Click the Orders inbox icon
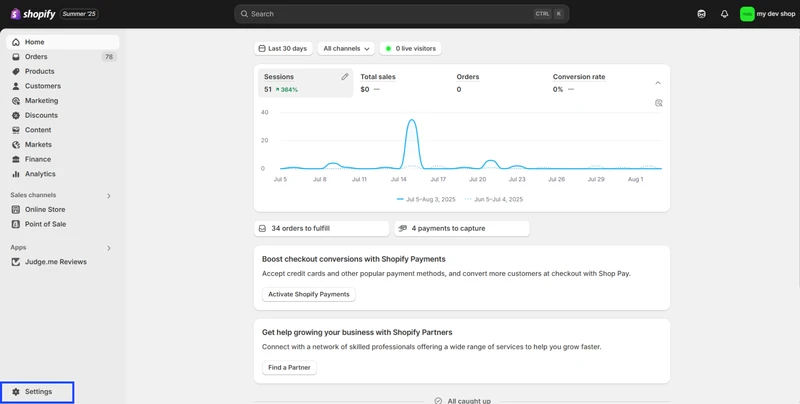This screenshot has width=800, height=404. [16, 57]
